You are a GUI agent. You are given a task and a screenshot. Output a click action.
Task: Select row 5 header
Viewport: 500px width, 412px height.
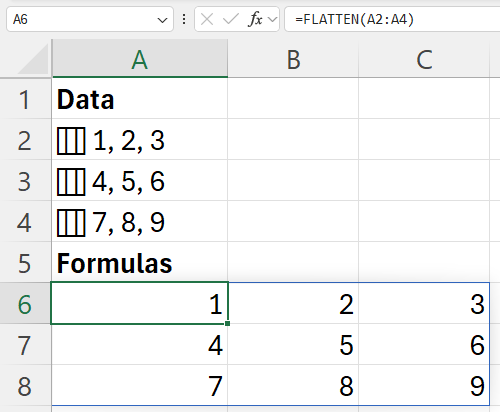(x=25, y=262)
